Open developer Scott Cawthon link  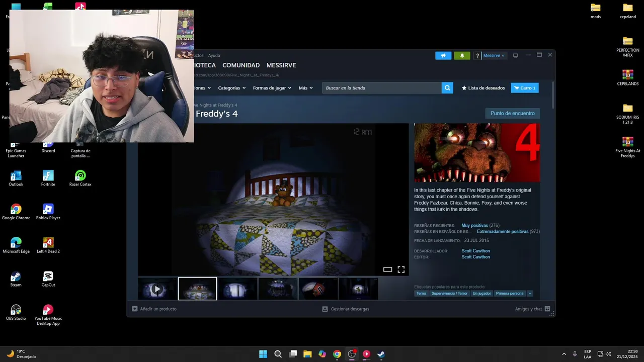coord(475,251)
